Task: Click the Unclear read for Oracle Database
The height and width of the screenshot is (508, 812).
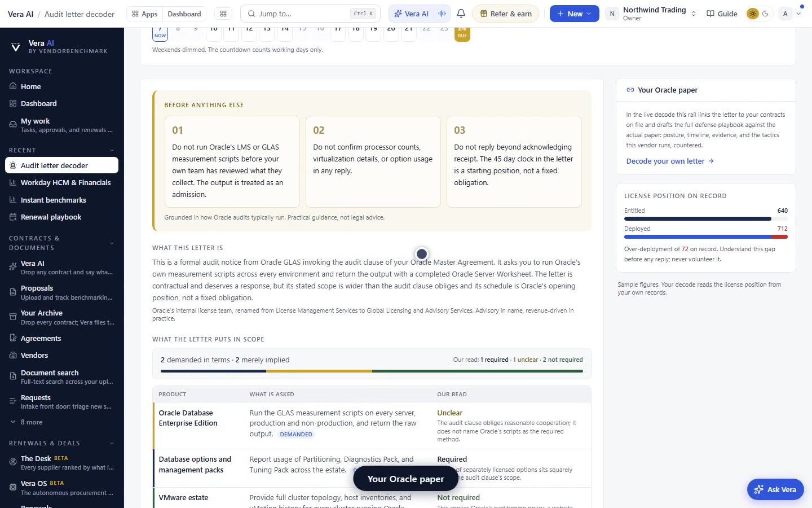Action: tap(449, 413)
